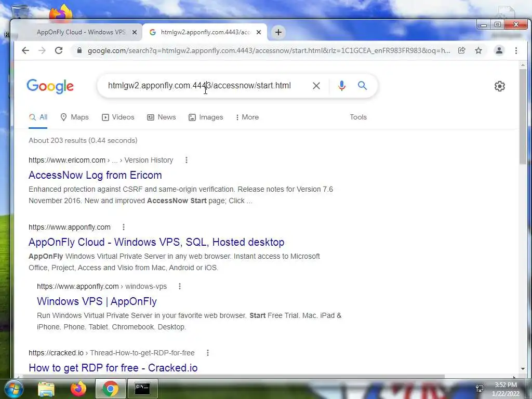
Task: Open AccessNow Log from Ericom link
Action: pyautogui.click(x=95, y=175)
